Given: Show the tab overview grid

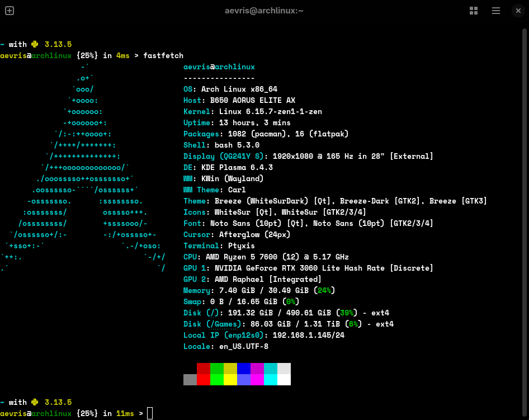Looking at the screenshot, I should [474, 11].
